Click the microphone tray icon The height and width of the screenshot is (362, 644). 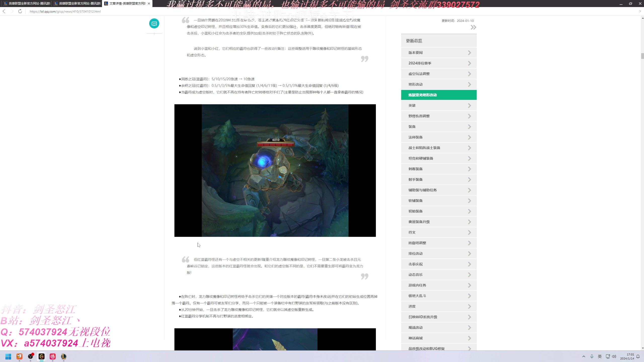[x=592, y=356]
